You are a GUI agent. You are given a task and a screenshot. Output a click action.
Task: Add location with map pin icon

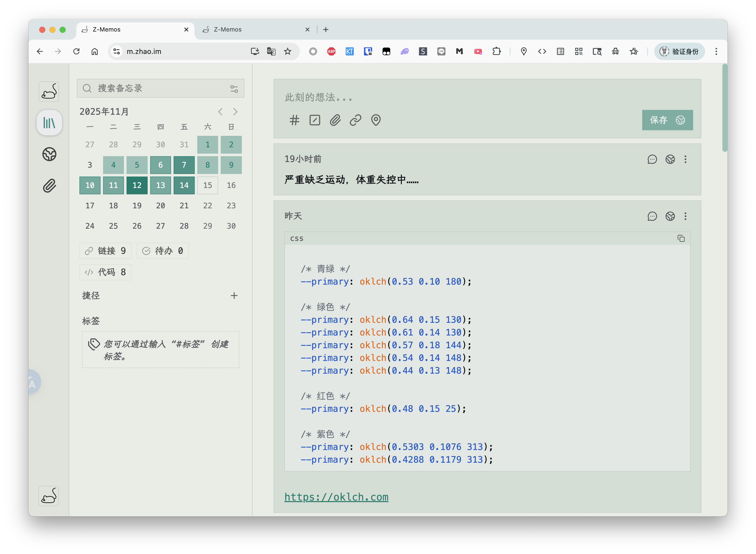376,120
